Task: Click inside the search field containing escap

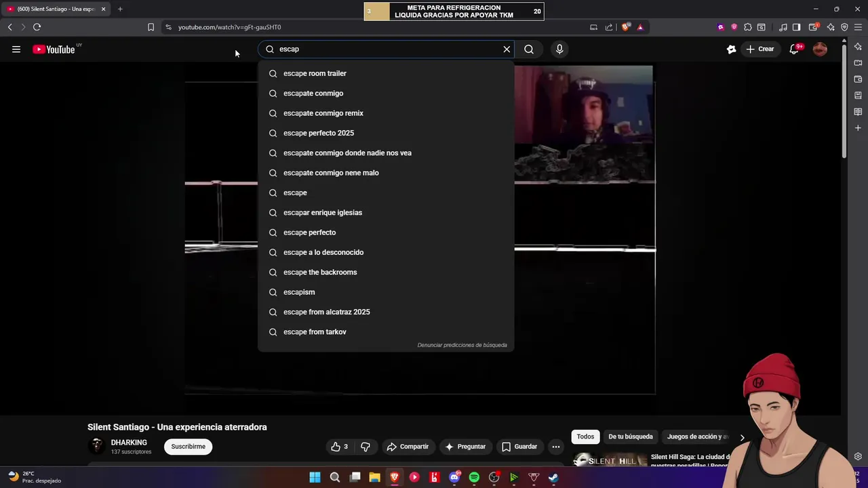Action: click(387, 49)
